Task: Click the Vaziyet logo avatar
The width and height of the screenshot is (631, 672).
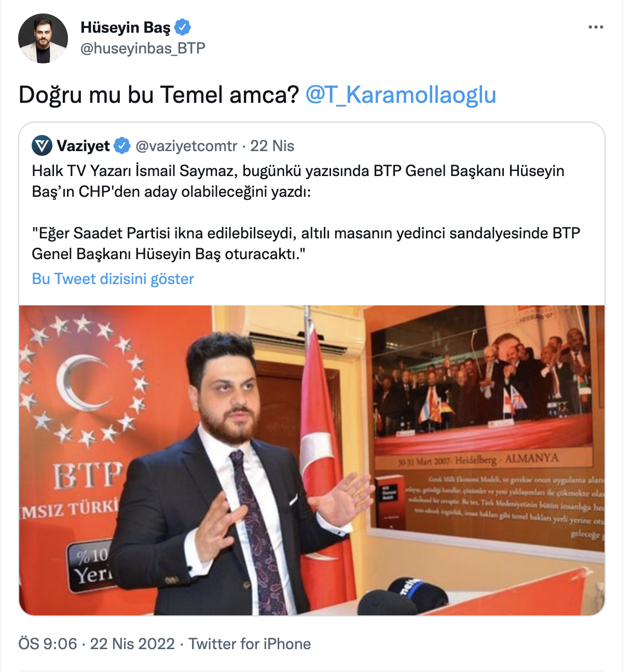Action: (42, 146)
